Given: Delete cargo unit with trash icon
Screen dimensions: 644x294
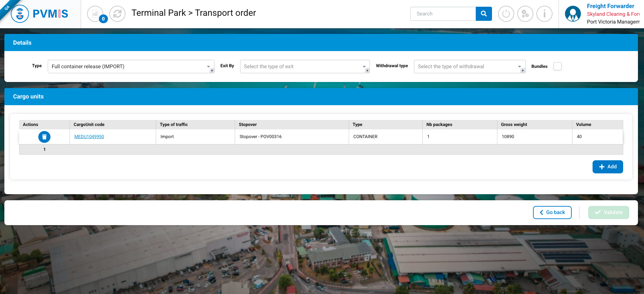Looking at the screenshot, I should [x=44, y=137].
